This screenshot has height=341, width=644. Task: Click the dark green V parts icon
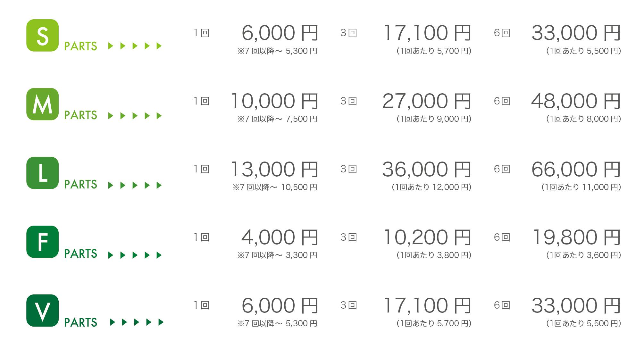click(42, 310)
